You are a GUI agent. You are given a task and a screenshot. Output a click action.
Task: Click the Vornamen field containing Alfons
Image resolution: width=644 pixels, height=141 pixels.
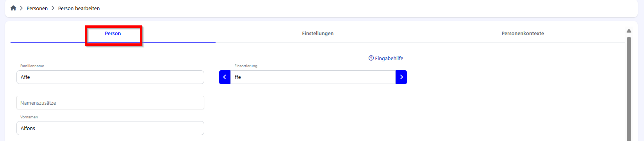pos(110,128)
